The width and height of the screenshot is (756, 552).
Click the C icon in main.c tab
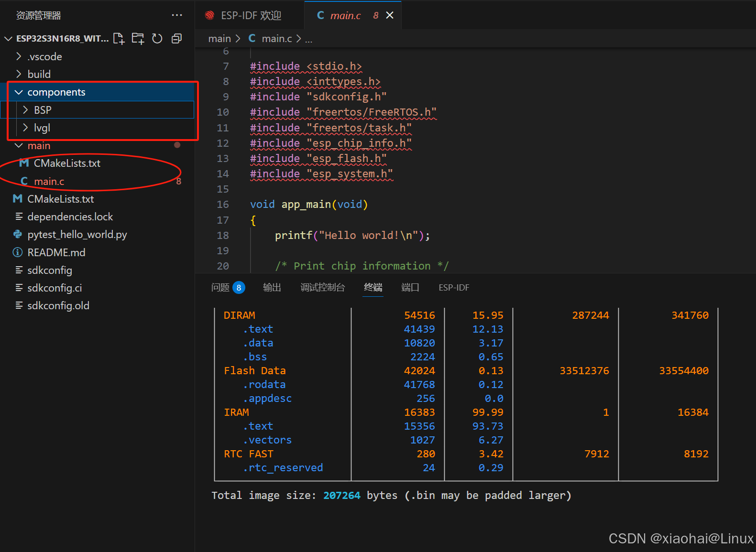pyautogui.click(x=320, y=15)
